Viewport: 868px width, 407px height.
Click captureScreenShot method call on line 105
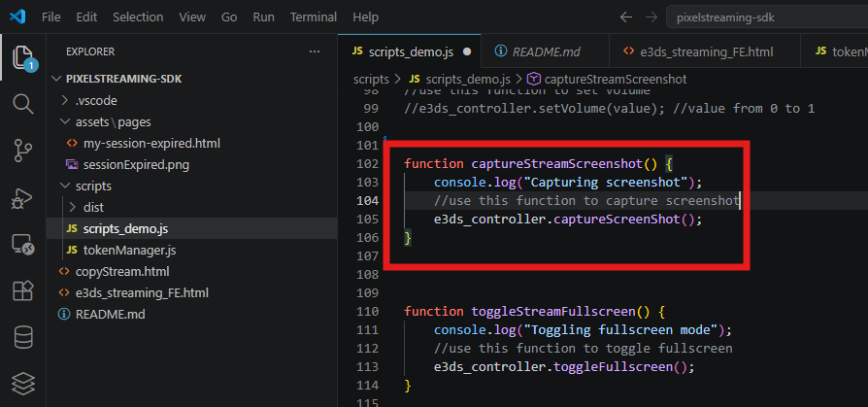pos(617,219)
